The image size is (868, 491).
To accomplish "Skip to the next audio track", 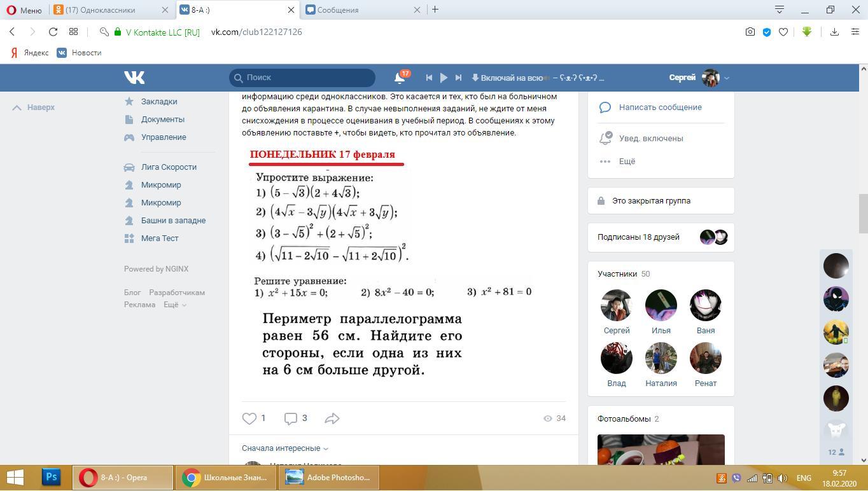I will click(458, 78).
